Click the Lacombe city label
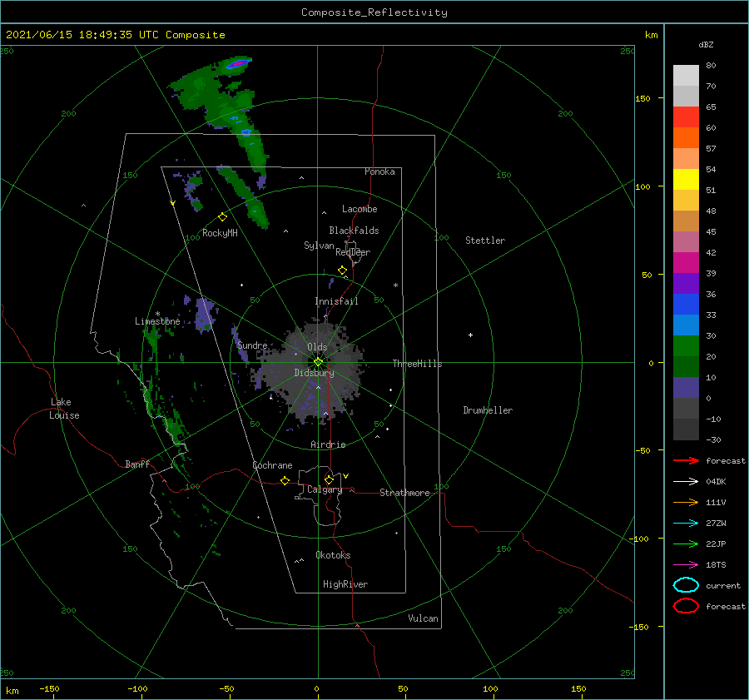The height and width of the screenshot is (700, 749). point(360,209)
